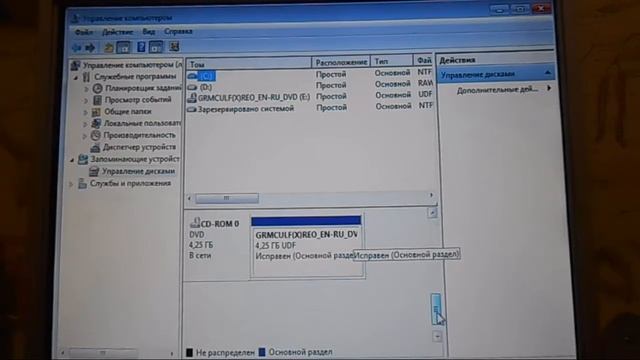Click the Производительность icon

click(x=96, y=135)
